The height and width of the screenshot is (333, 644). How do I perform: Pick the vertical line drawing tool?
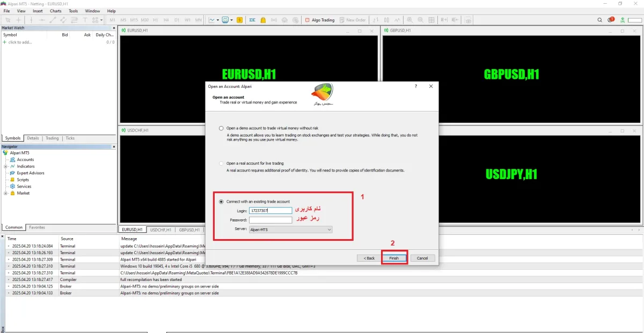[x=31, y=20]
